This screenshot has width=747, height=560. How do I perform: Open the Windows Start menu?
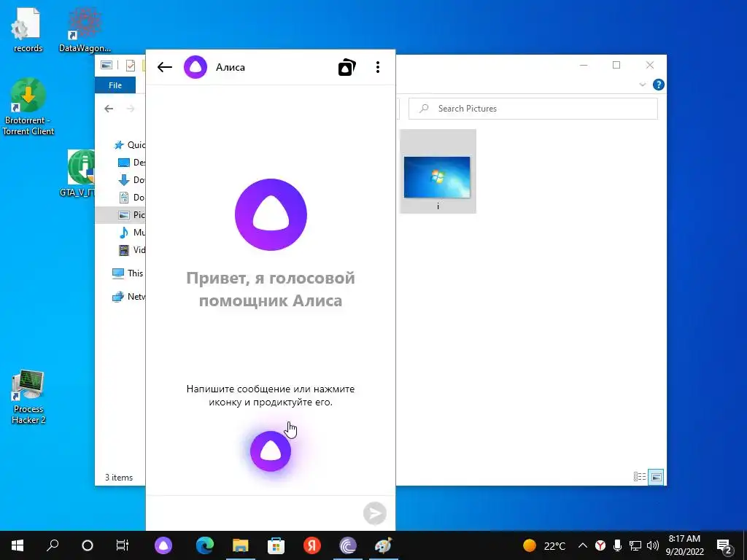[18, 545]
